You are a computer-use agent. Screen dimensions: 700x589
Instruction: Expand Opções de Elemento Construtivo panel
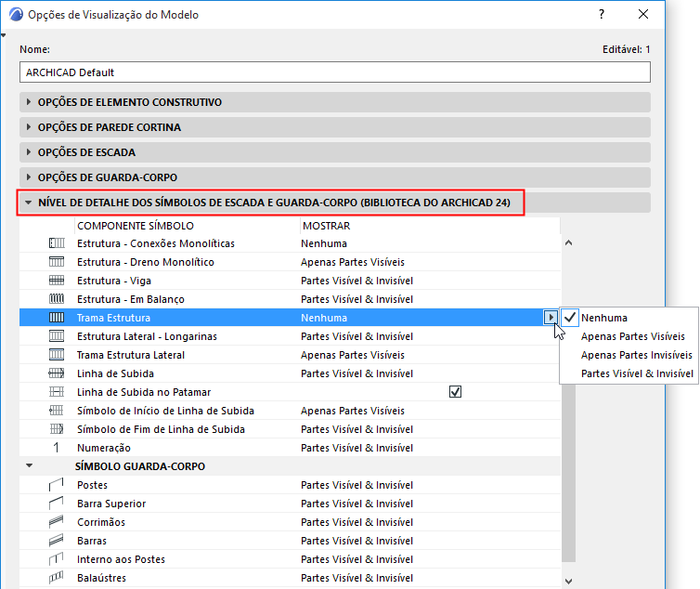pyautogui.click(x=29, y=102)
